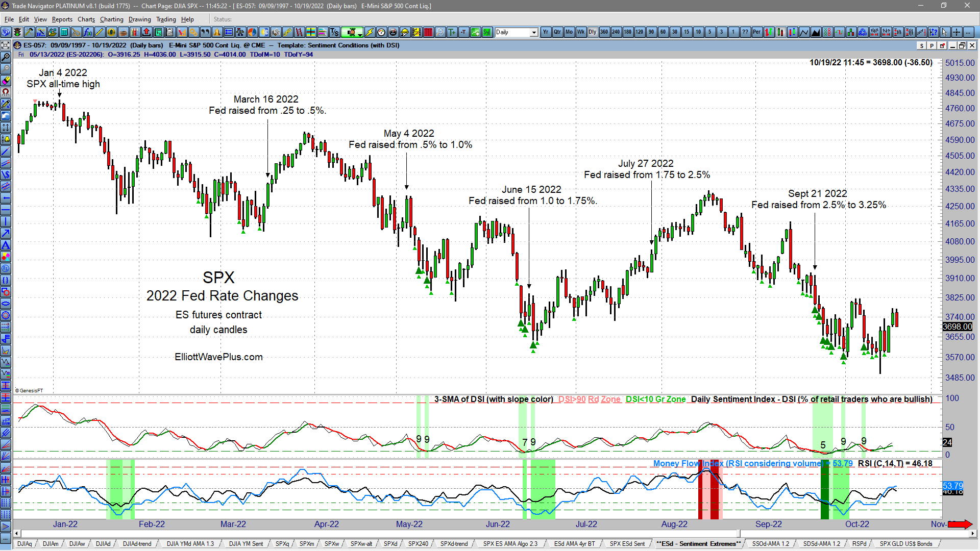Select the ellipse drawing tool
This screenshot has width=980, height=551.
[6, 304]
